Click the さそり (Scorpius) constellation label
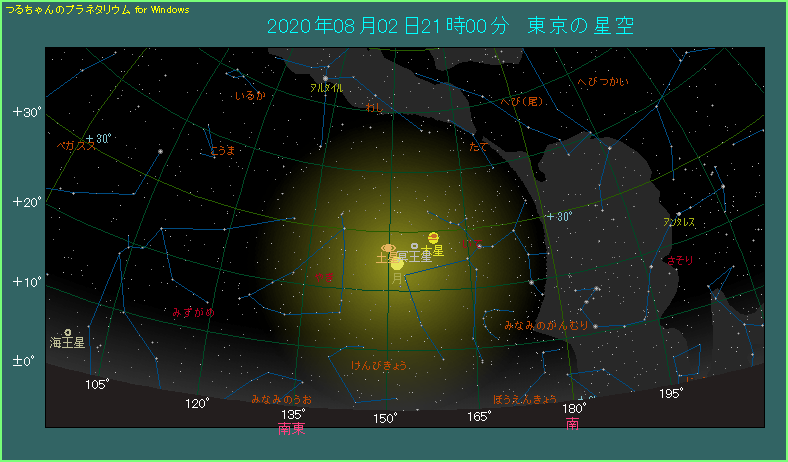 pyautogui.click(x=679, y=260)
